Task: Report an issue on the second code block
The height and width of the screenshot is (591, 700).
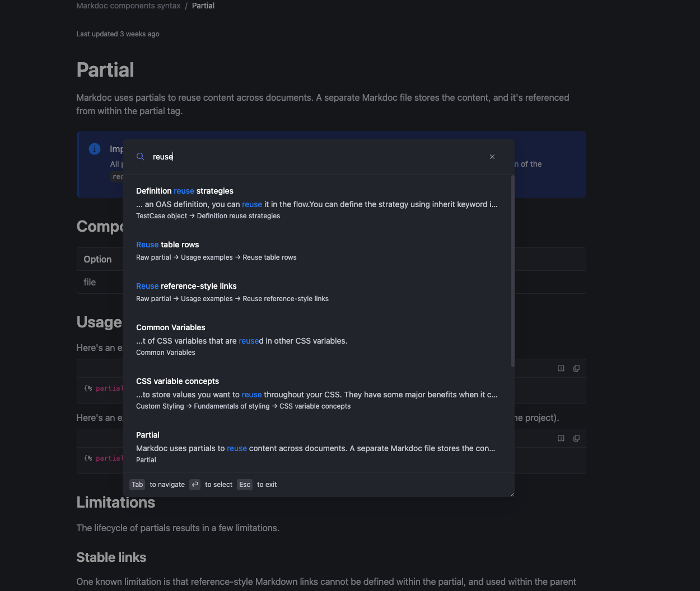Action: [561, 438]
